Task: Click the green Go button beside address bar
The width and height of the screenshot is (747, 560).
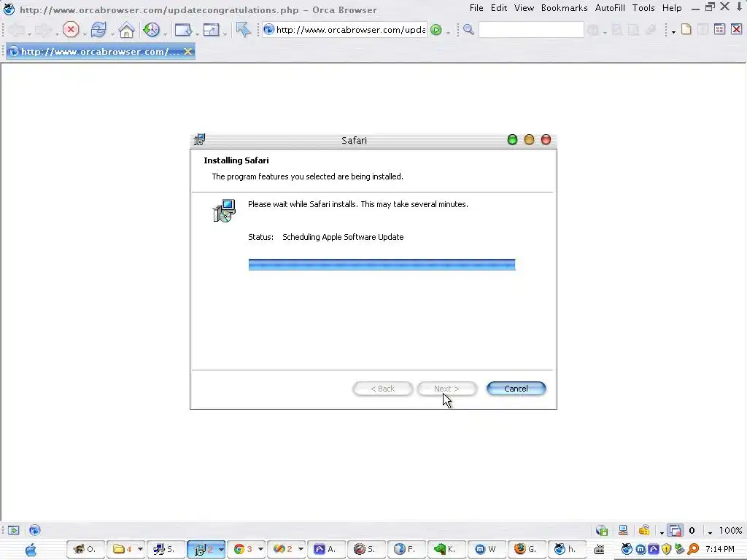Action: [436, 30]
